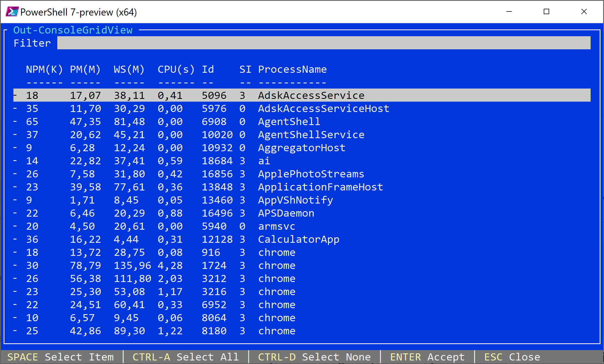Click ENTER Accept in status bar
Image resolution: width=604 pixels, height=364 pixels.
click(x=427, y=357)
